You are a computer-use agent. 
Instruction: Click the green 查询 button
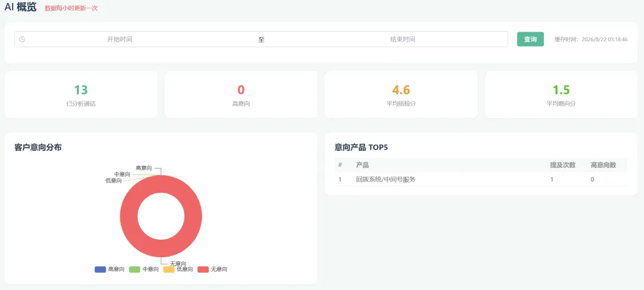click(530, 39)
